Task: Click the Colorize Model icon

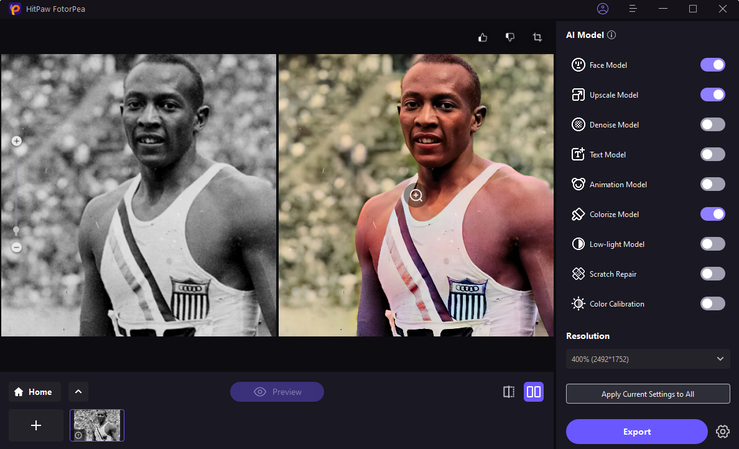Action: pyautogui.click(x=578, y=214)
